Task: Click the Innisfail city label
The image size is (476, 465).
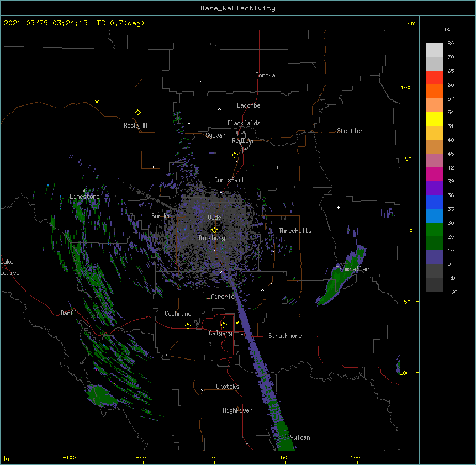Action: 229,180
